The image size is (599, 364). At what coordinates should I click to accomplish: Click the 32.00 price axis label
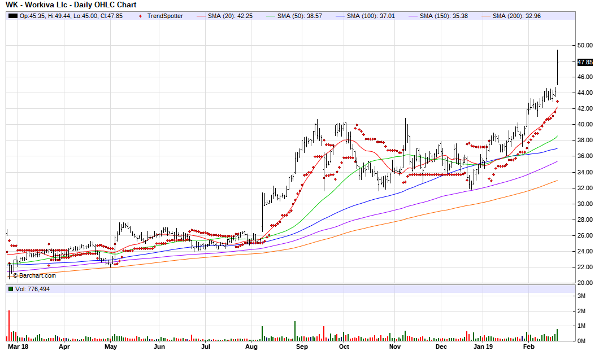click(x=585, y=188)
